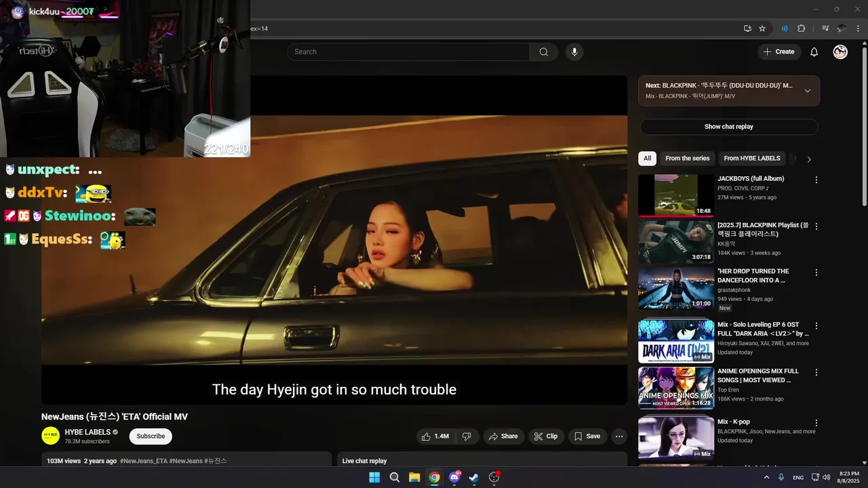Show hidden system tray icons chevron
Screen dimensions: 868x488
click(x=767, y=477)
